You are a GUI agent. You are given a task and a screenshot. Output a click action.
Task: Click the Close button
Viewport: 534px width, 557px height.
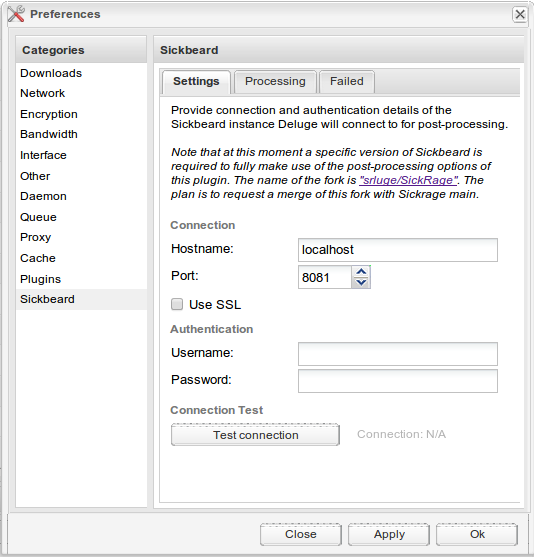tap(301, 534)
